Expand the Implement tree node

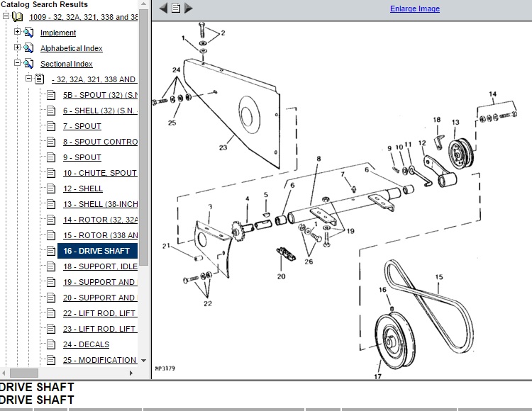click(18, 33)
